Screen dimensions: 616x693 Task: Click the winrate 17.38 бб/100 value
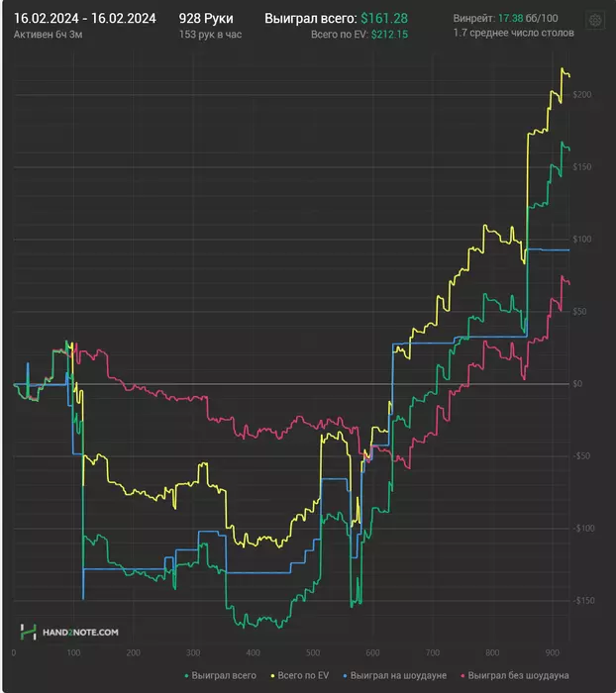(x=528, y=18)
